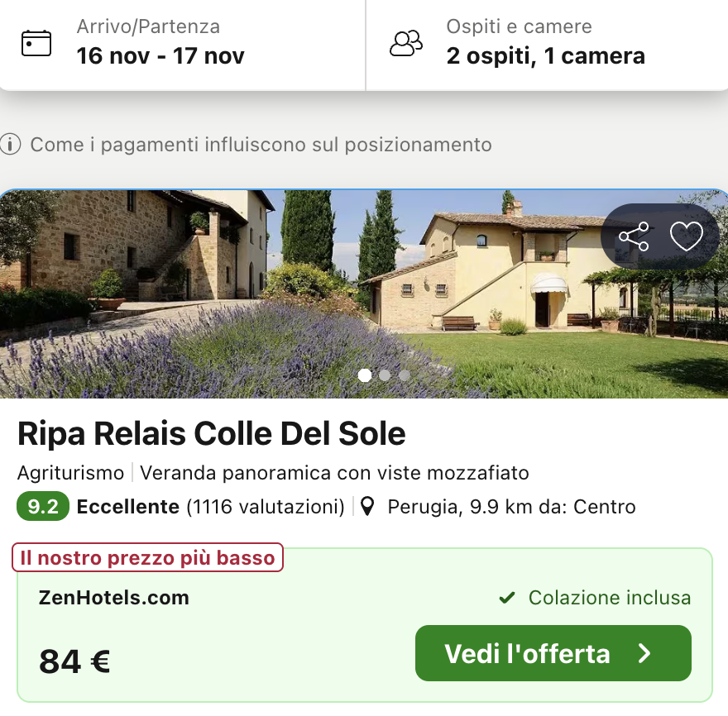Open the 2 ospiti, 1 camera selector
728x716 pixels.
click(546, 56)
